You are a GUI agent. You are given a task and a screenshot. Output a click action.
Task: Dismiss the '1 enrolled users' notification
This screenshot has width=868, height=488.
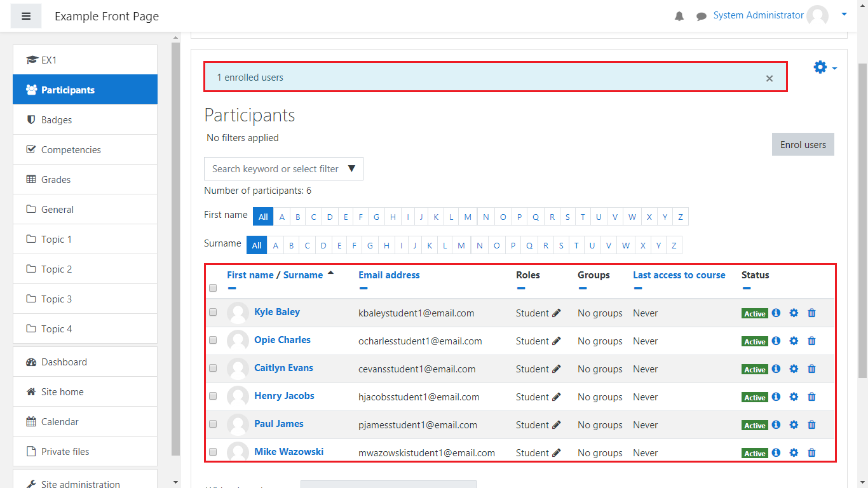point(770,78)
